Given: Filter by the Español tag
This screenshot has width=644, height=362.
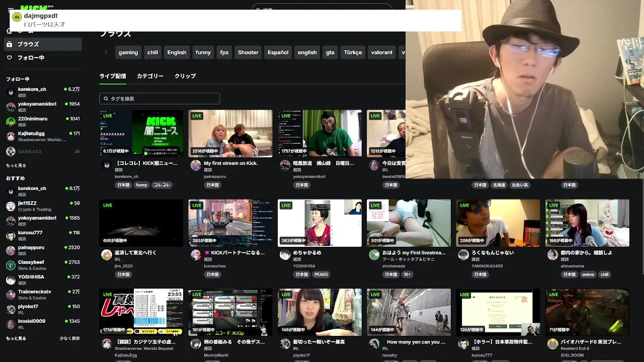Looking at the screenshot, I should click(x=278, y=52).
